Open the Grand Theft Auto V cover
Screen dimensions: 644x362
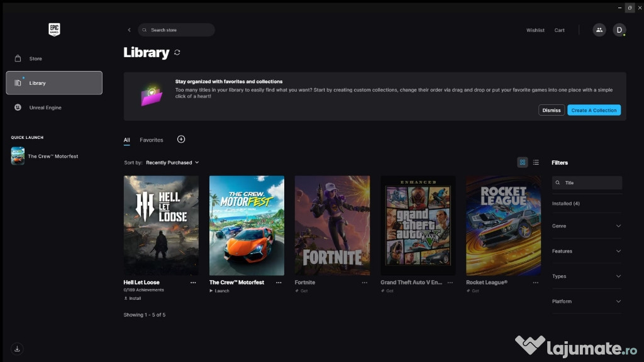coord(418,226)
